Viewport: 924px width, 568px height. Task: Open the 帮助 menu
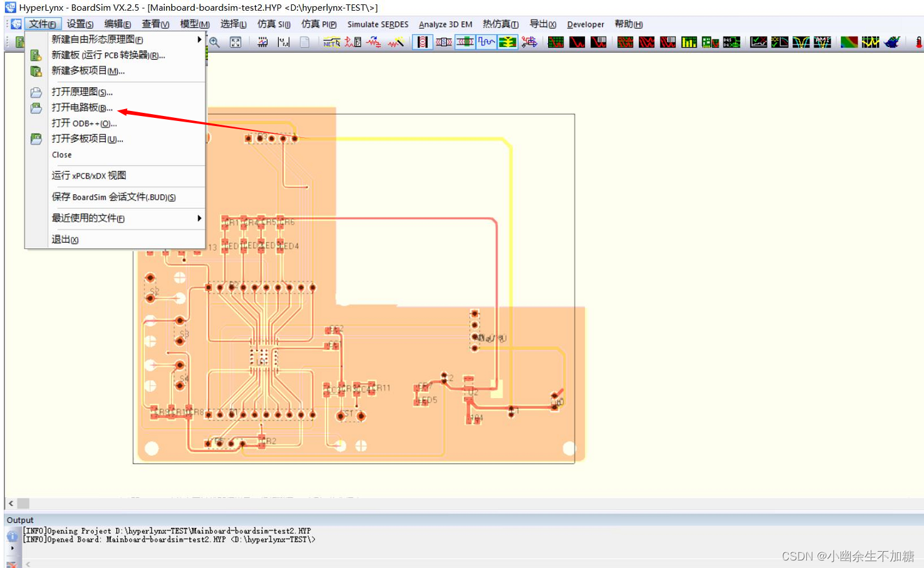point(628,24)
